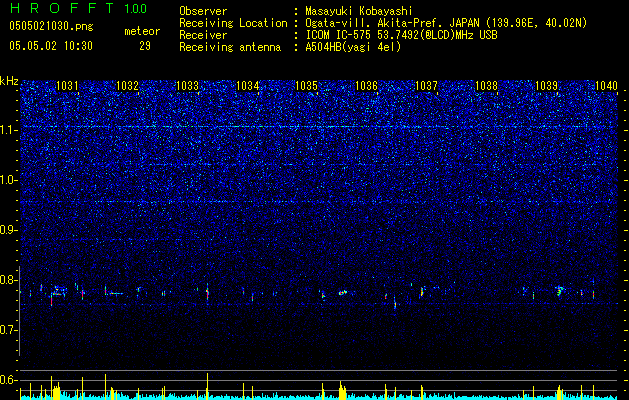The height and width of the screenshot is (400, 629).
Task: Click the meteor echo near minute 1035.5
Action: 342,293
